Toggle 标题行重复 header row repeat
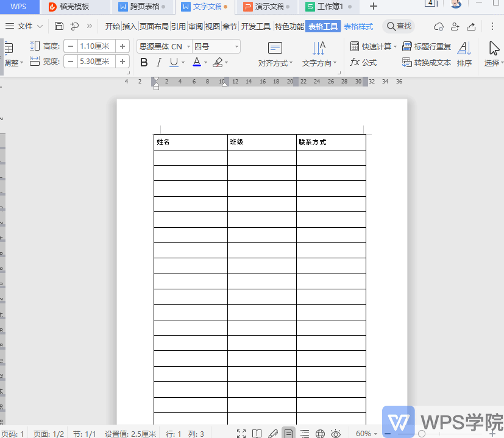 click(427, 46)
